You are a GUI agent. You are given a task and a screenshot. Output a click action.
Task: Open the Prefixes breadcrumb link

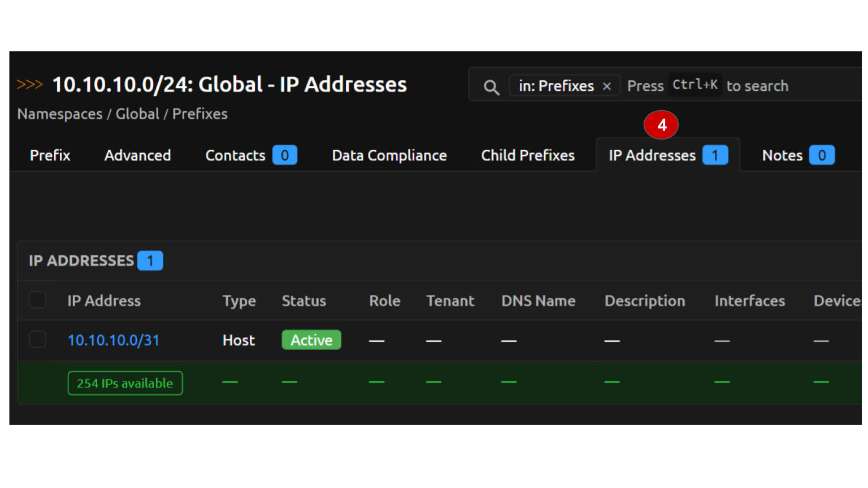pyautogui.click(x=199, y=114)
